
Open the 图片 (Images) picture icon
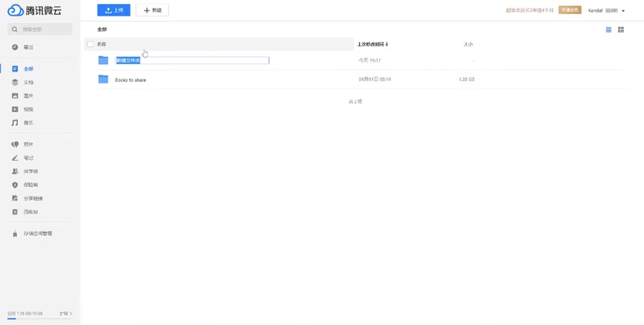[15, 96]
